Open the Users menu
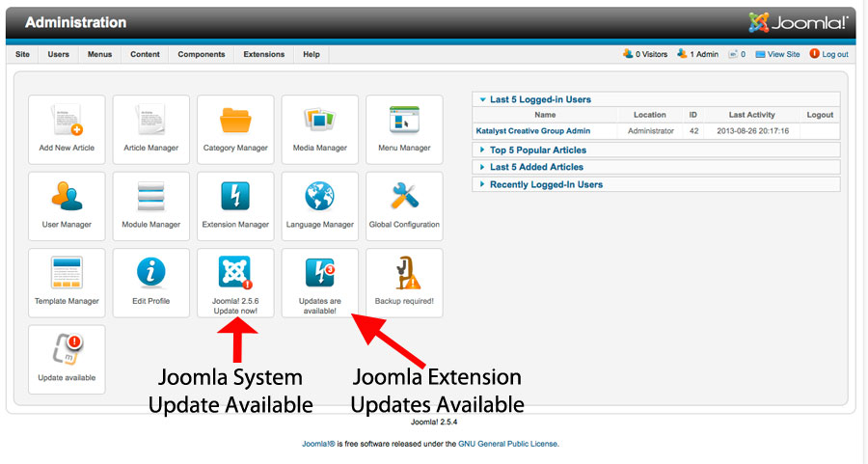The width and height of the screenshot is (868, 464). coord(58,54)
